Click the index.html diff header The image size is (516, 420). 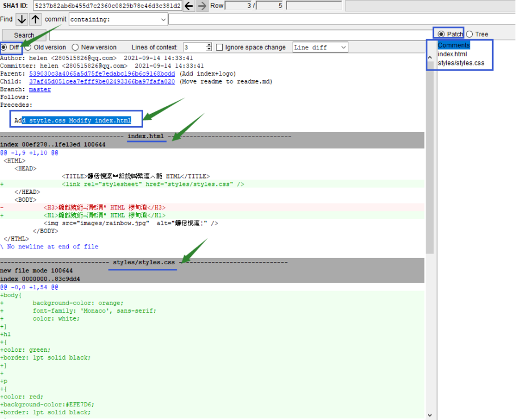(x=145, y=136)
